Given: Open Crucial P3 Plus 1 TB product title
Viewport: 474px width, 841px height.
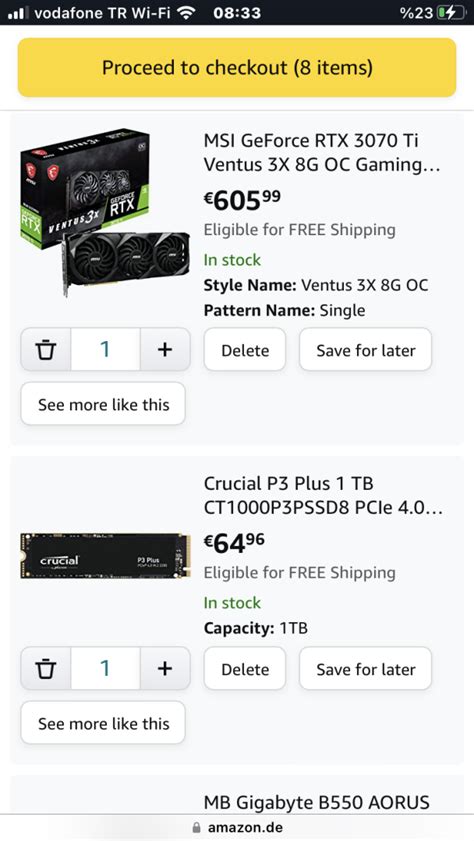Looking at the screenshot, I should click(x=323, y=496).
